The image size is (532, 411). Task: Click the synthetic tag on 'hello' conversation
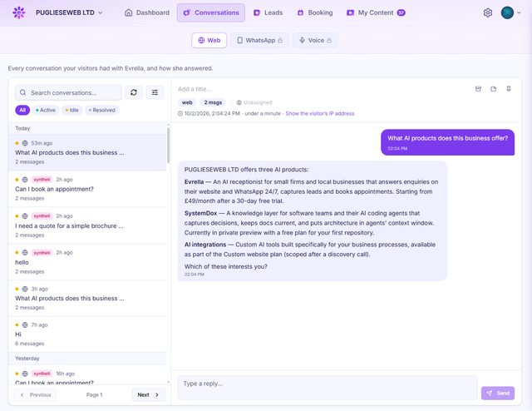(42, 252)
